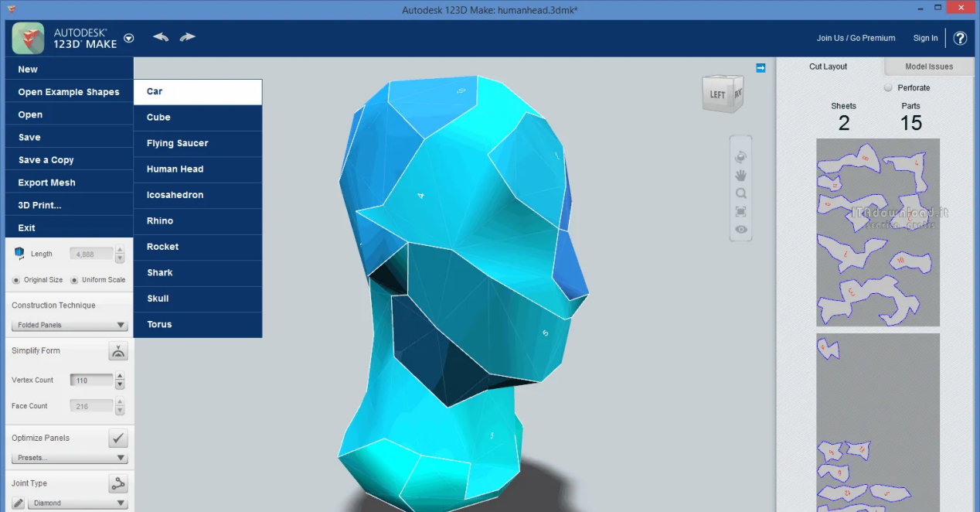Viewport: 980px width, 512px height.
Task: Click the fit-to-view frame icon
Action: coord(741,212)
